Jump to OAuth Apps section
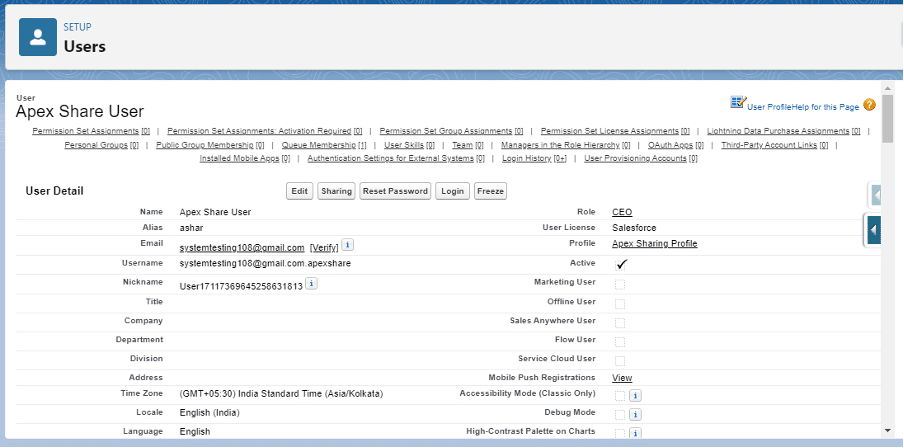Image resolution: width=904 pixels, height=448 pixels. [676, 145]
